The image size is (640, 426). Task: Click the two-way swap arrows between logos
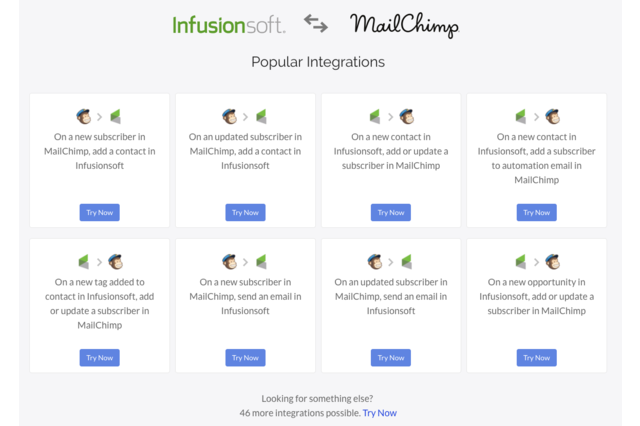pyautogui.click(x=316, y=23)
